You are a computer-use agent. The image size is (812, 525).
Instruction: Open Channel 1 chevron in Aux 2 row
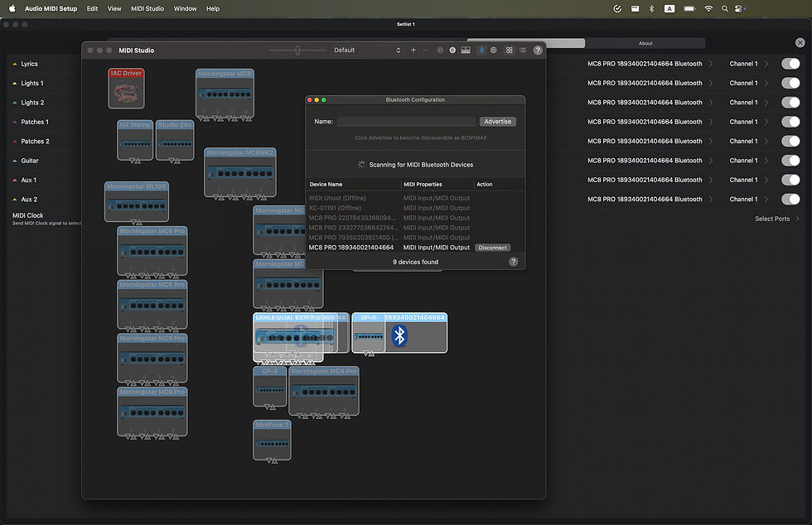(766, 200)
